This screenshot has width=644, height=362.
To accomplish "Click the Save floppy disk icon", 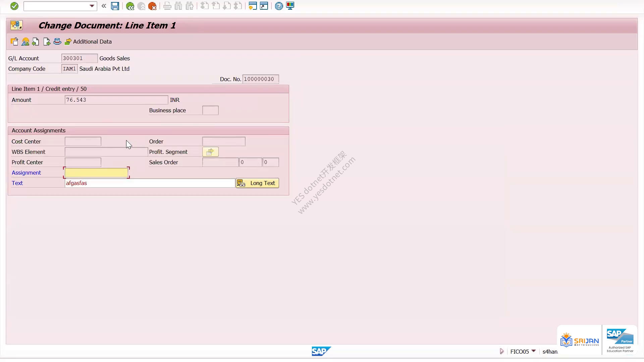I will [x=115, y=6].
